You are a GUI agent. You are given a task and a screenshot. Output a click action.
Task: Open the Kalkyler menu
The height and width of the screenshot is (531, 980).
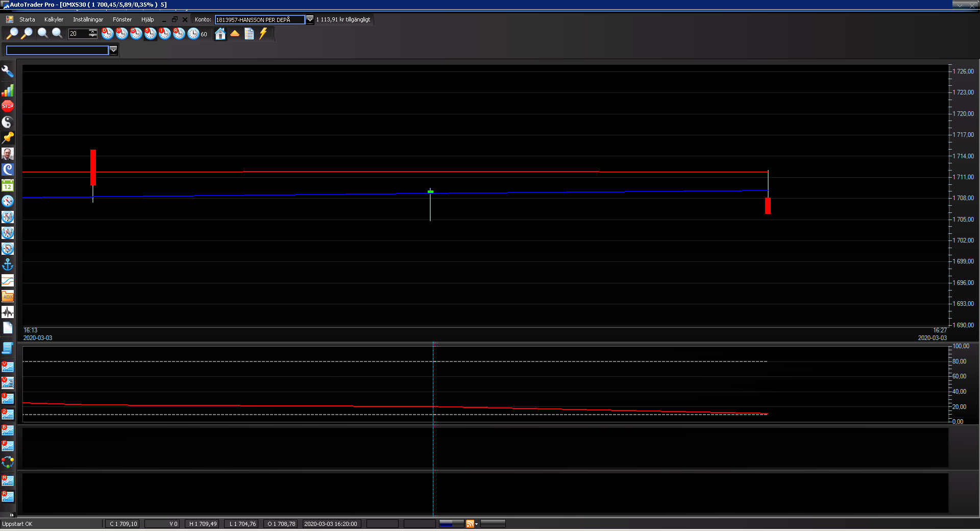click(54, 19)
